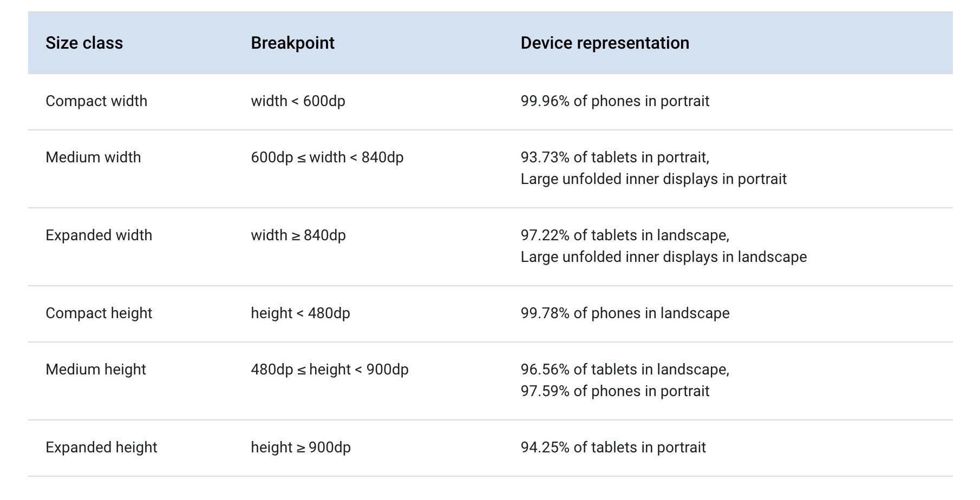
Task: Click the Size class column header
Action: tap(84, 43)
